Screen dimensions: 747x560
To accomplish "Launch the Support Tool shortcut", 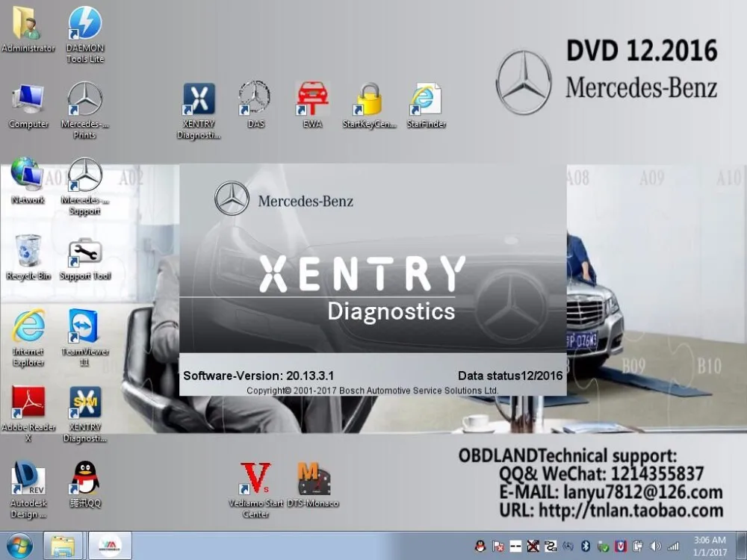I will click(85, 259).
